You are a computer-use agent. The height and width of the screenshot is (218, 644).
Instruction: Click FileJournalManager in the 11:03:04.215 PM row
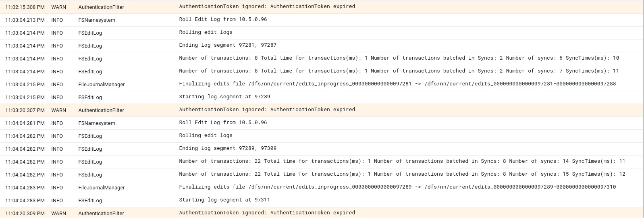[102, 85]
